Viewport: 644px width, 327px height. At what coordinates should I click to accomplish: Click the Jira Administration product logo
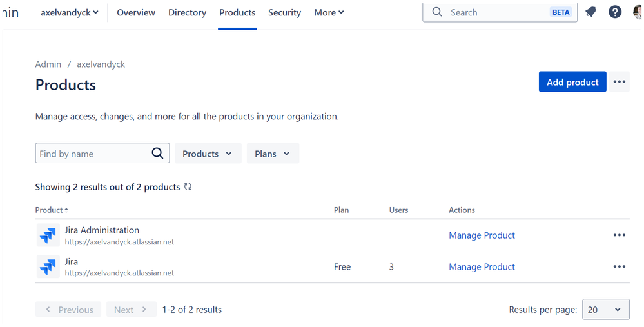coord(48,235)
